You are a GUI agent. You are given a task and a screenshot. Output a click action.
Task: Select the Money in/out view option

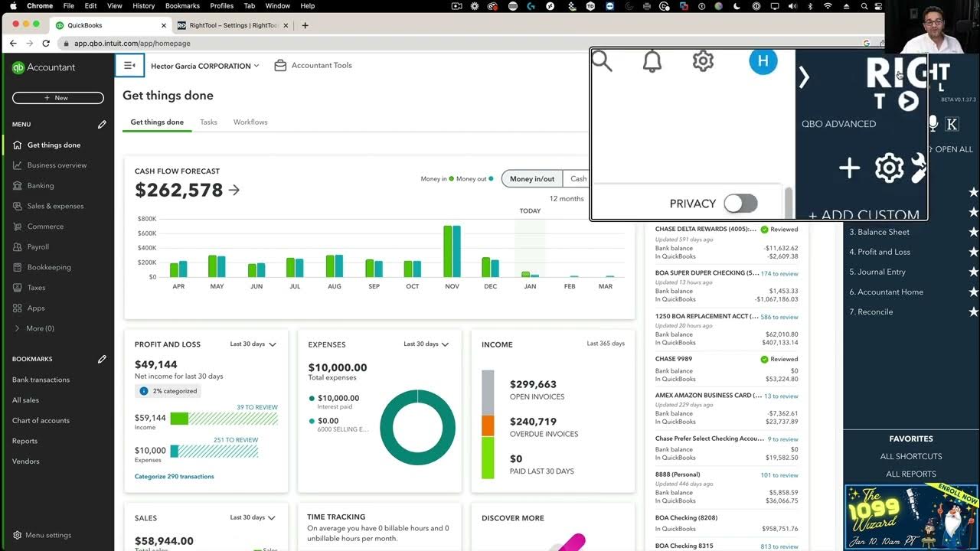(x=532, y=178)
